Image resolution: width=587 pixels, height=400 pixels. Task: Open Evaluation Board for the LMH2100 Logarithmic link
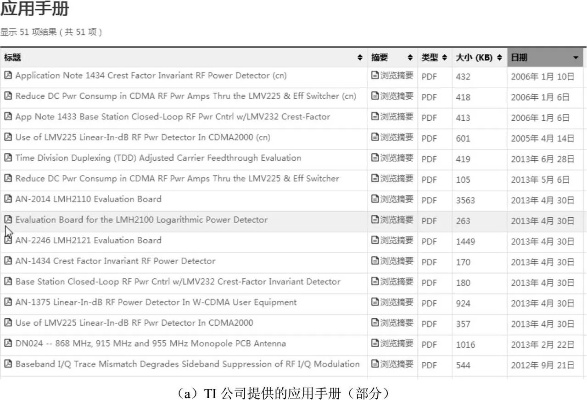142,219
